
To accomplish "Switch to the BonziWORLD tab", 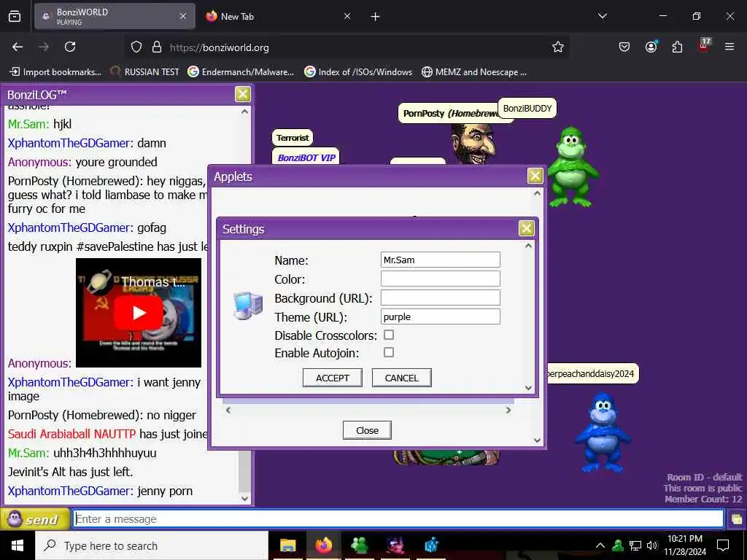I will (x=115, y=16).
